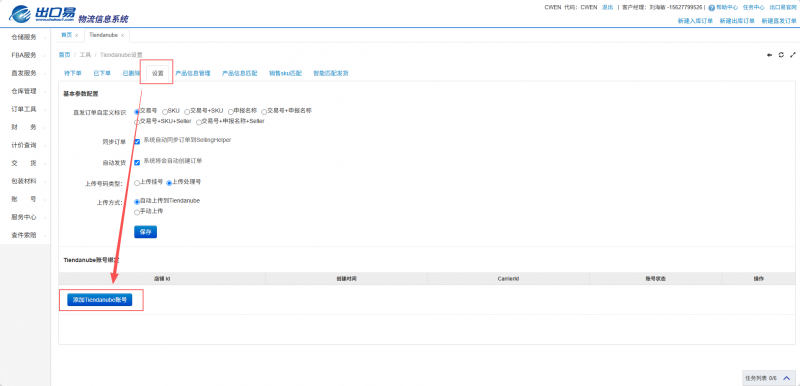800x386 pixels.
Task: Open the 出口易官网 link
Action: (783, 8)
